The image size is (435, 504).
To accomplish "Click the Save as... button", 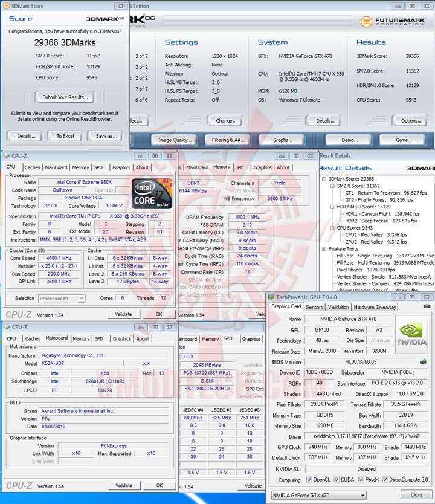I will [106, 136].
